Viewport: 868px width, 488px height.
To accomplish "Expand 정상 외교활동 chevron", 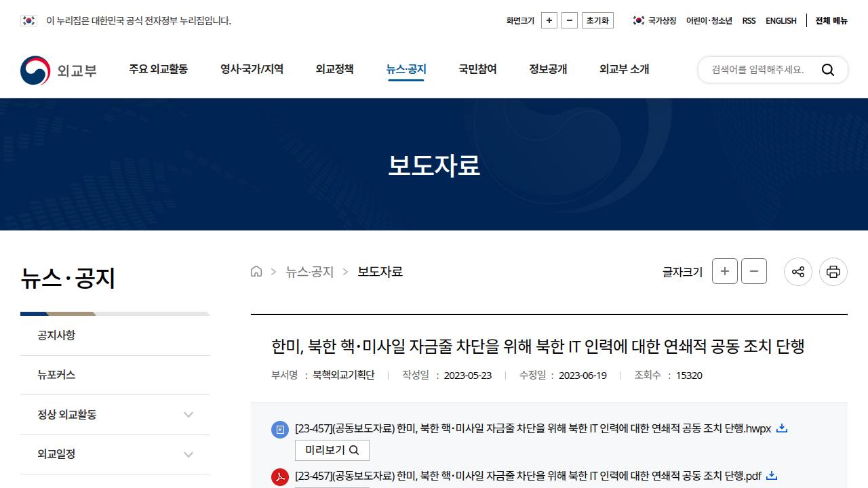I will click(x=189, y=415).
